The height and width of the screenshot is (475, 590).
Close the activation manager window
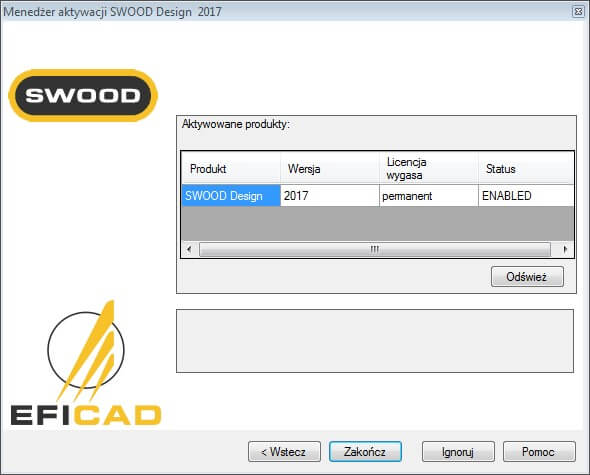tap(578, 12)
